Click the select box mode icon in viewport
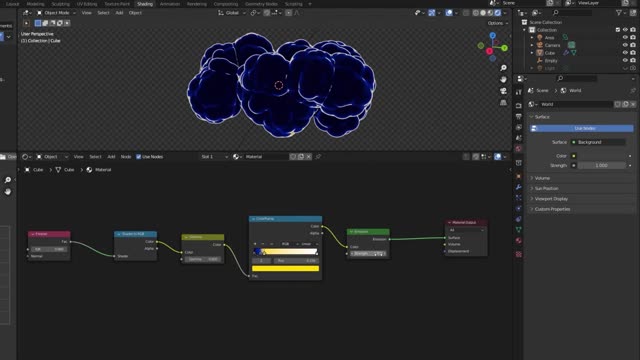This screenshot has width=640, height=360. [x=38, y=23]
